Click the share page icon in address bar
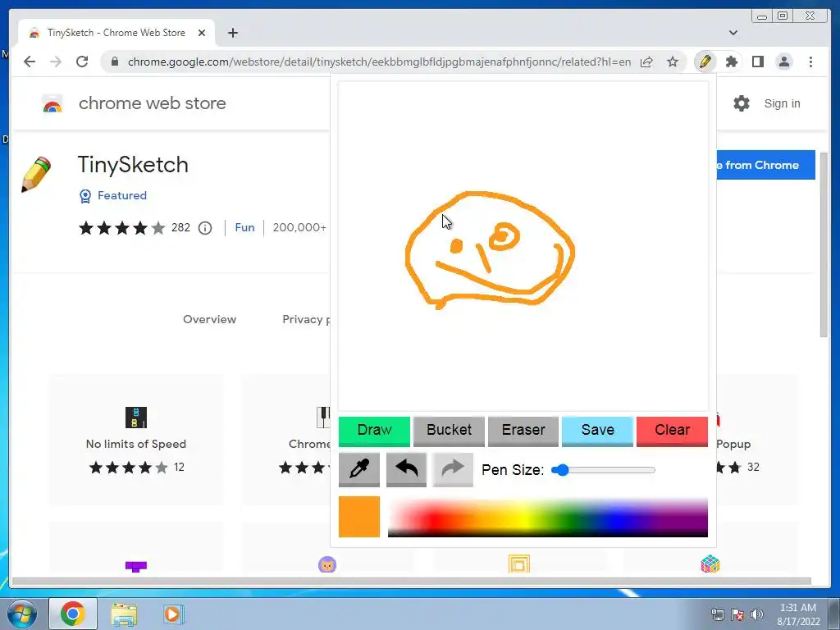The height and width of the screenshot is (630, 840). tap(646, 62)
